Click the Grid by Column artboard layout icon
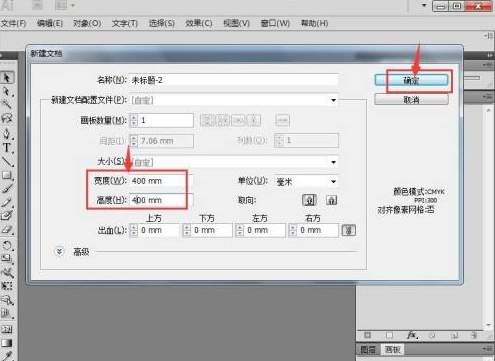The width and height of the screenshot is (495, 361). [223, 120]
